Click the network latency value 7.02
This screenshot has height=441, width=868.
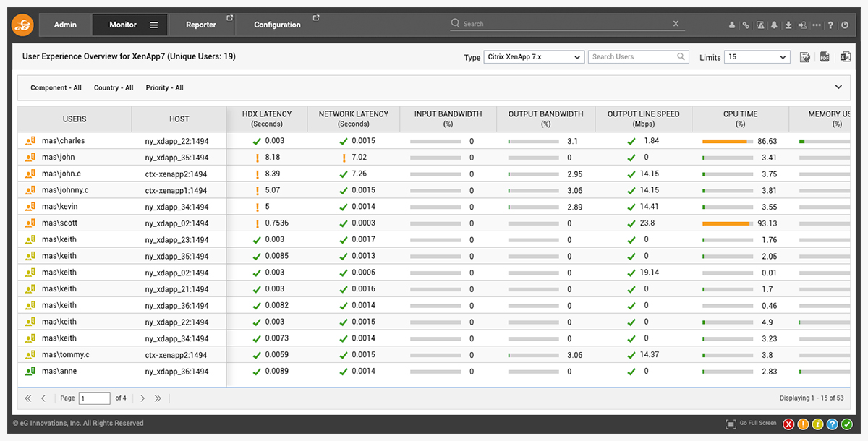359,158
